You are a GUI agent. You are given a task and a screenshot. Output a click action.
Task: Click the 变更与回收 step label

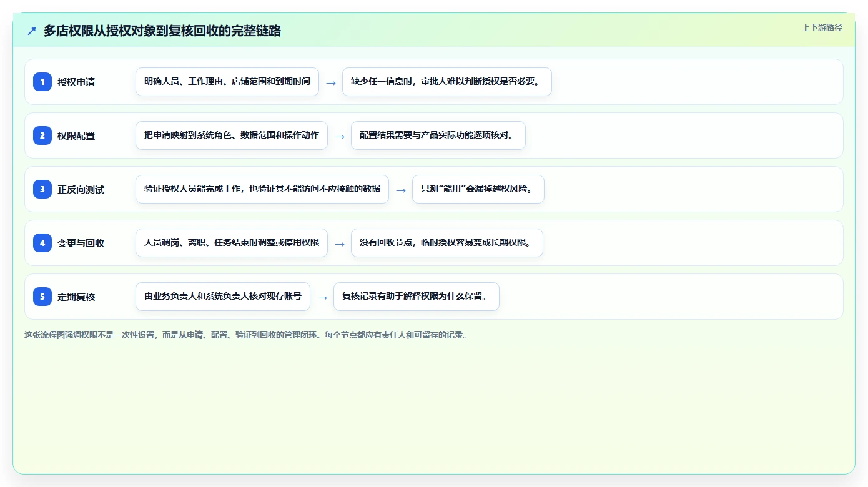(81, 243)
